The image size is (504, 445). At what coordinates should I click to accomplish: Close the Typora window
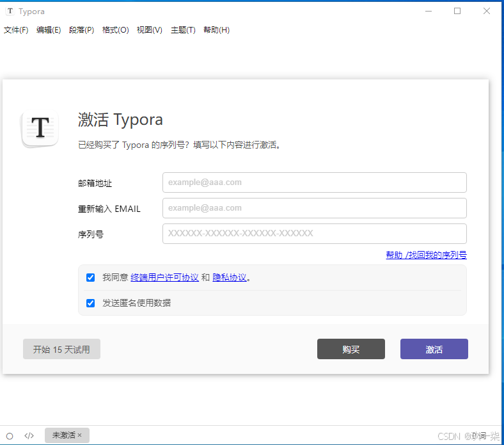point(487,12)
